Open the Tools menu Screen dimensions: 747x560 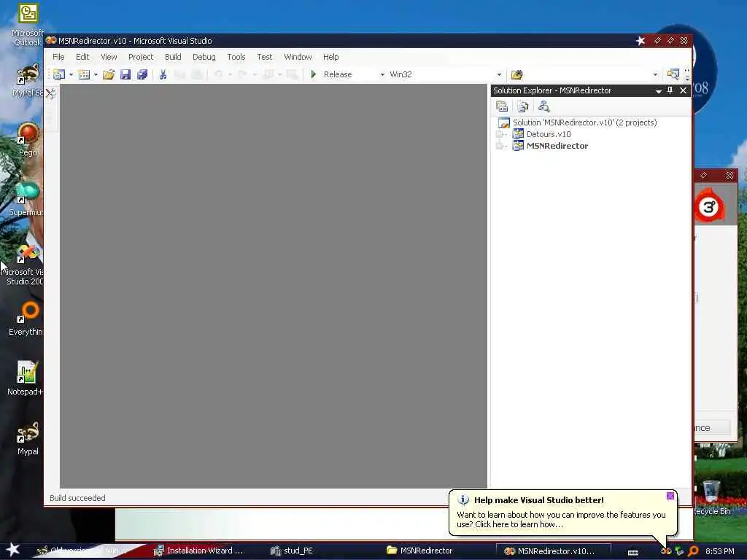pyautogui.click(x=236, y=57)
